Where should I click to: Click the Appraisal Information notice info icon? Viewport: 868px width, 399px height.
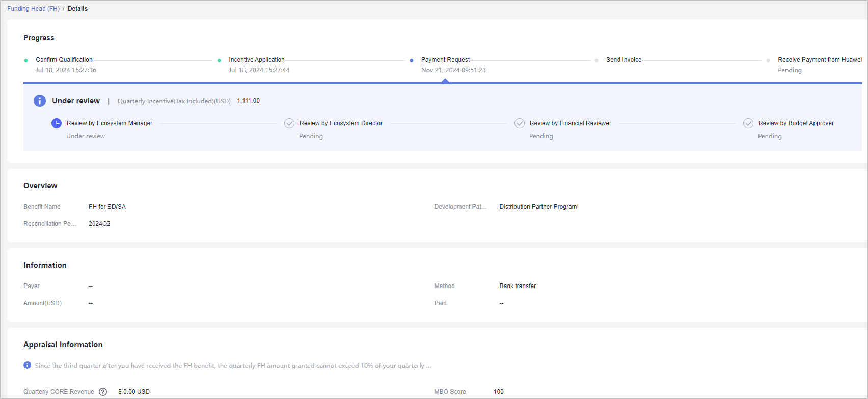(x=28, y=365)
